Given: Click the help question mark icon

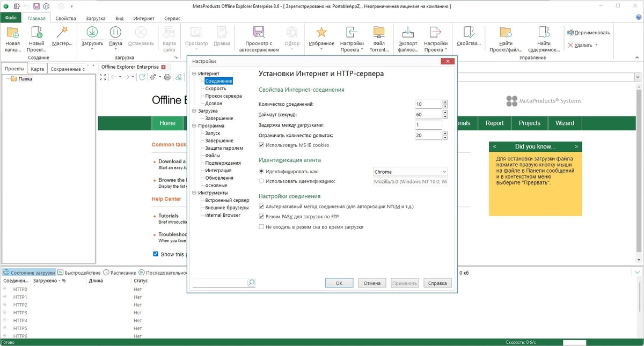Looking at the screenshot, I should pyautogui.click(x=639, y=18).
